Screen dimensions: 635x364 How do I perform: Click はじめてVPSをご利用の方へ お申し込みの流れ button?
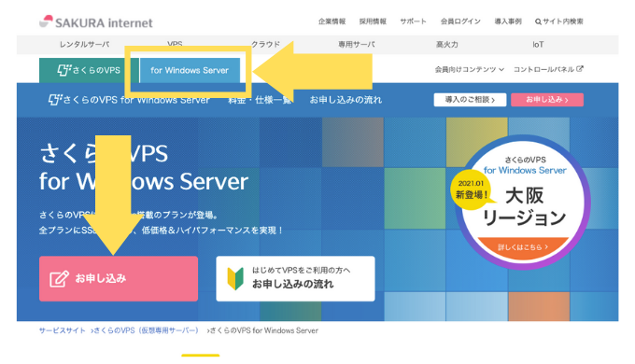click(x=296, y=278)
